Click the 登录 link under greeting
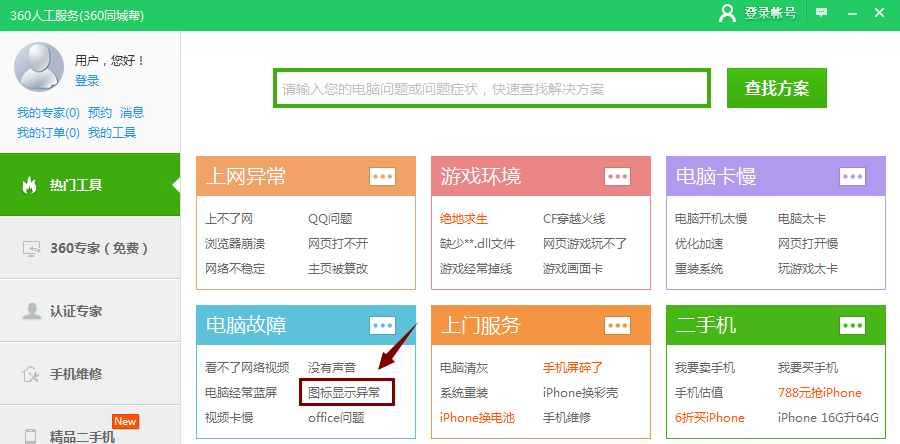Viewport: 900px width, 444px height. tap(87, 81)
